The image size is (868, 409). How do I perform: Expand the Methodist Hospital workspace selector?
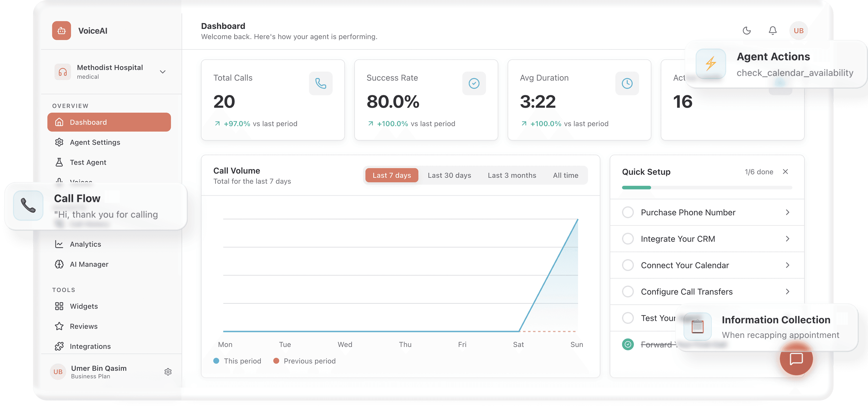click(x=163, y=72)
